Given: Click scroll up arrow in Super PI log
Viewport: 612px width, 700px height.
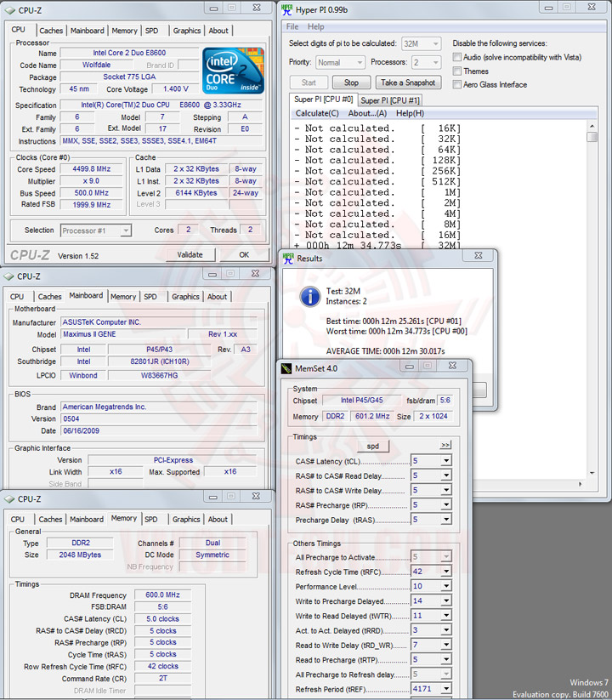Looking at the screenshot, I should pos(592,127).
